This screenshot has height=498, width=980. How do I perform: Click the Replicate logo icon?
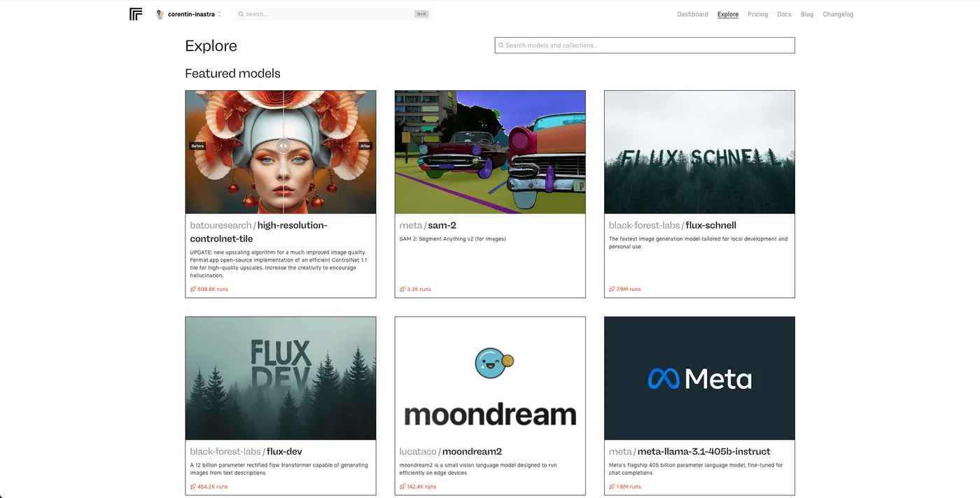tap(136, 14)
